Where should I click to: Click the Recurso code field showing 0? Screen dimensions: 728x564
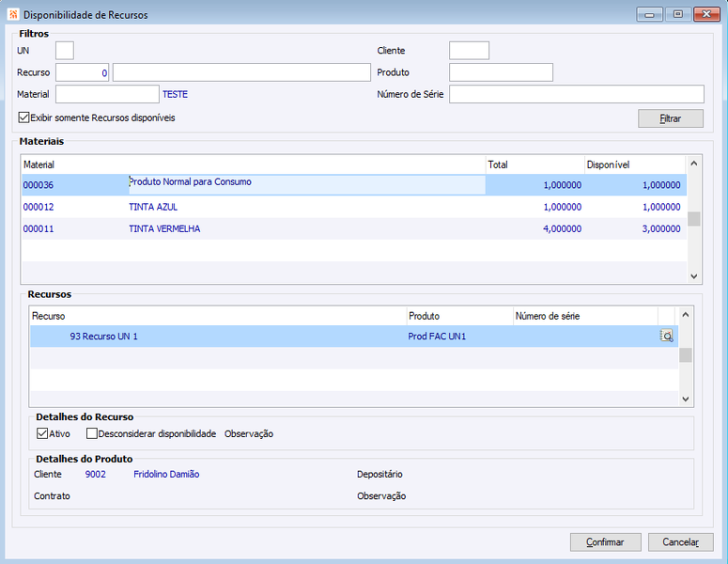pos(82,72)
